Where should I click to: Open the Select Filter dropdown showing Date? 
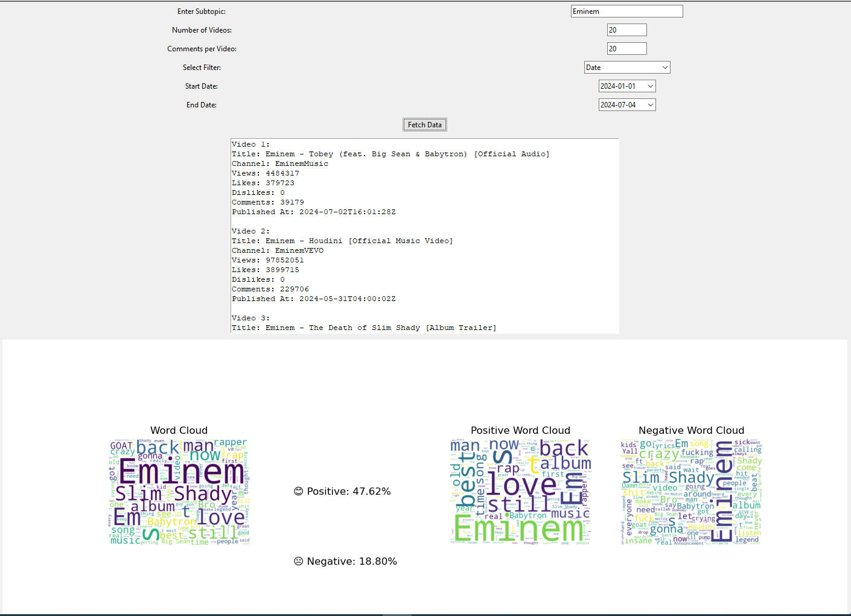[x=627, y=68]
